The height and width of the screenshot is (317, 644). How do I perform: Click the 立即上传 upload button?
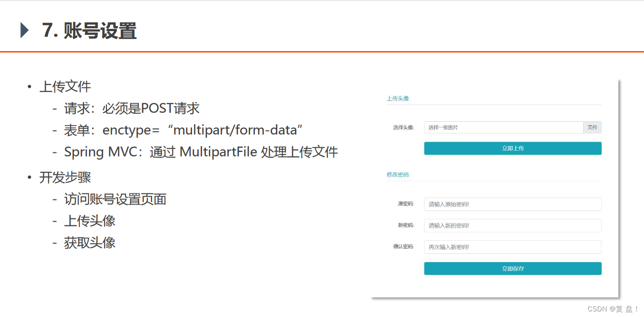coord(513,148)
